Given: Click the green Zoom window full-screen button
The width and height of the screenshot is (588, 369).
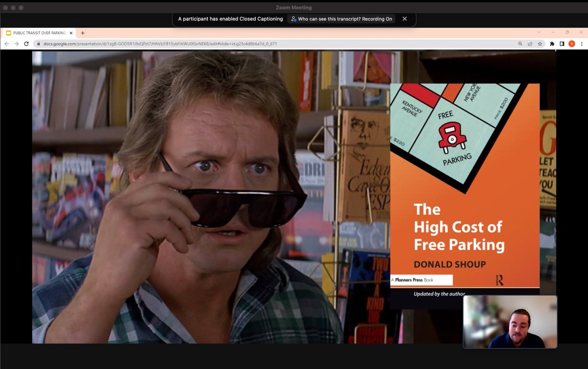Looking at the screenshot, I should (22, 7).
